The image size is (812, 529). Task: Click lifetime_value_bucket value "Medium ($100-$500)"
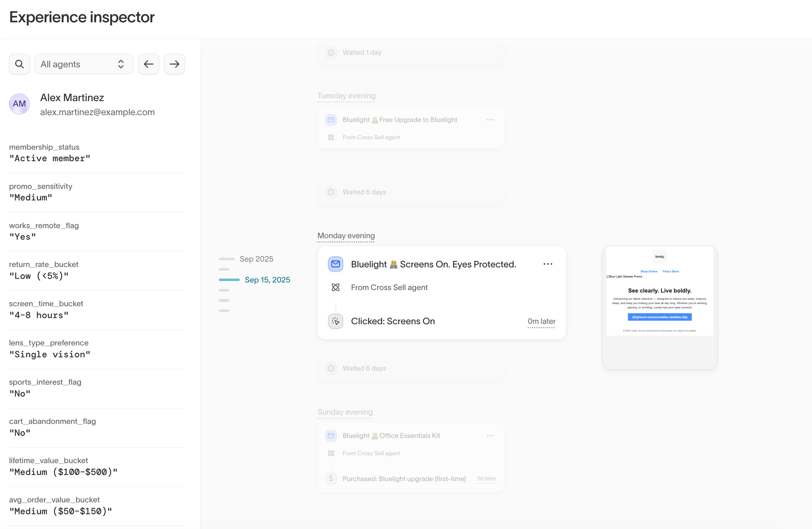coord(63,472)
